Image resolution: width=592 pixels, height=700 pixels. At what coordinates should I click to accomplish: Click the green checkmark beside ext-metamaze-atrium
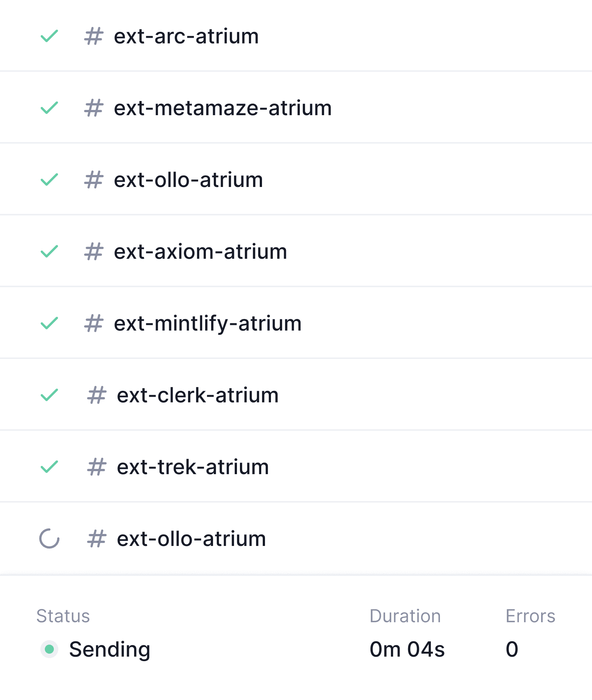click(49, 108)
